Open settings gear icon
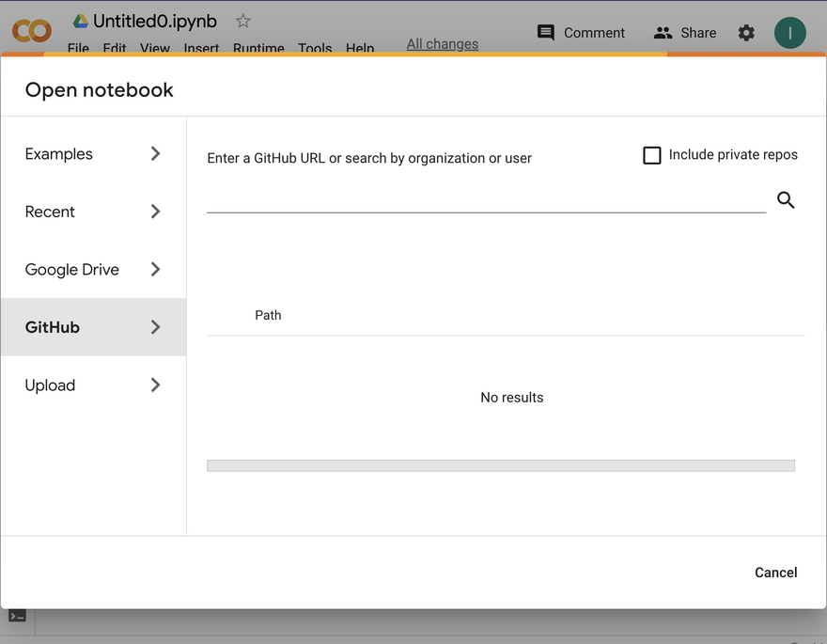 point(746,33)
